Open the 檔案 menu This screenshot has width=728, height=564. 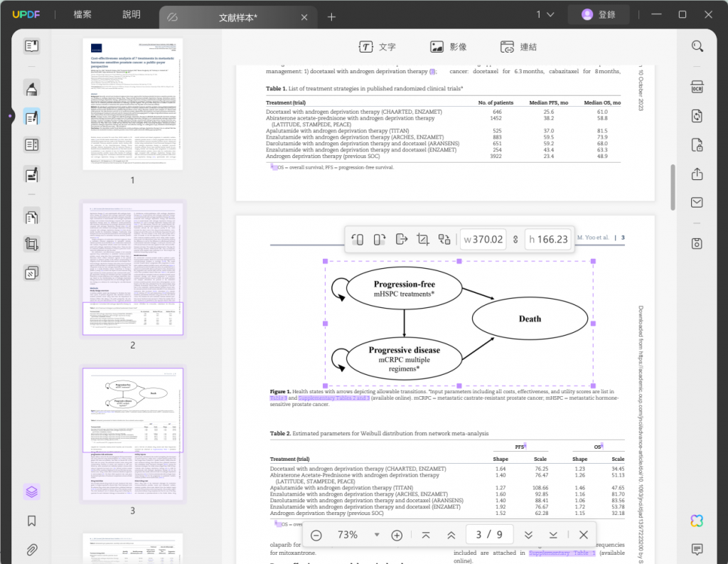point(82,14)
